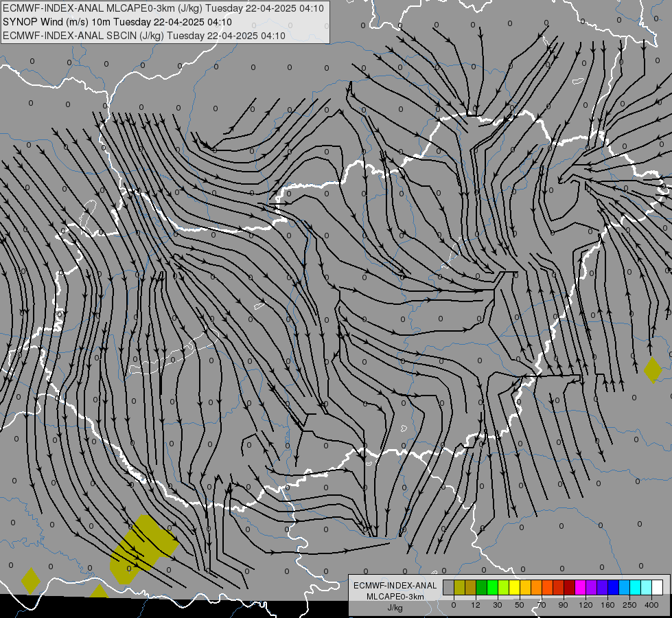Select the 250 value on the legend scale
The height and width of the screenshot is (618, 672).
coord(629,605)
